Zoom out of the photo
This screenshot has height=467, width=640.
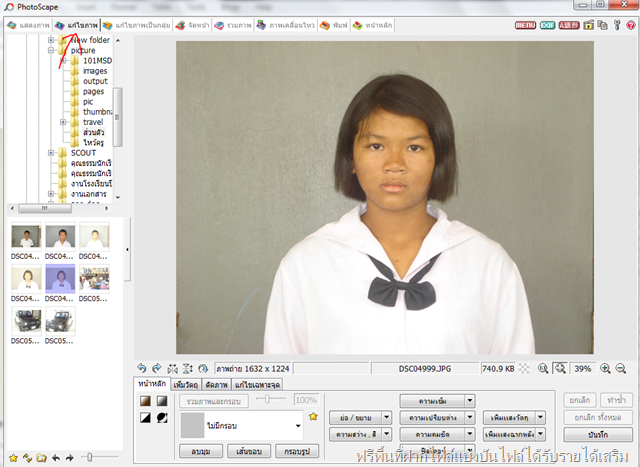coord(621,369)
